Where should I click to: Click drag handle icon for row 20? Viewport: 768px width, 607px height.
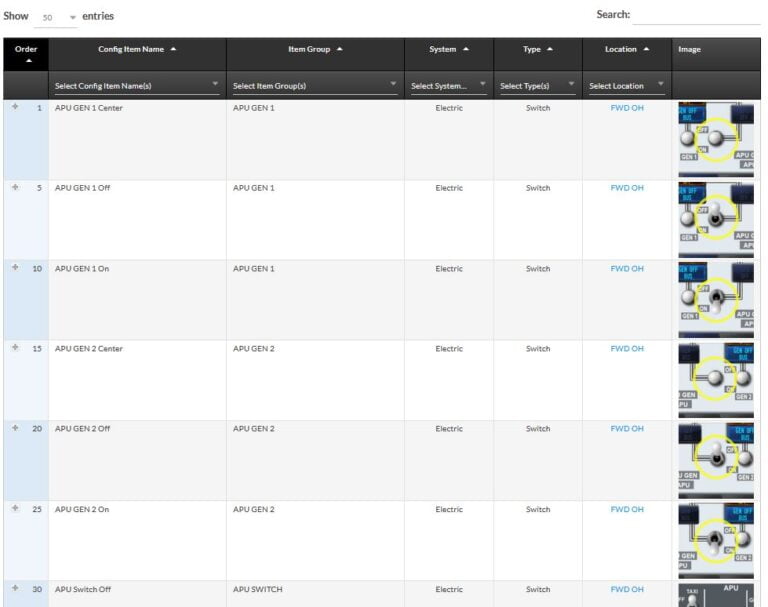tap(14, 428)
